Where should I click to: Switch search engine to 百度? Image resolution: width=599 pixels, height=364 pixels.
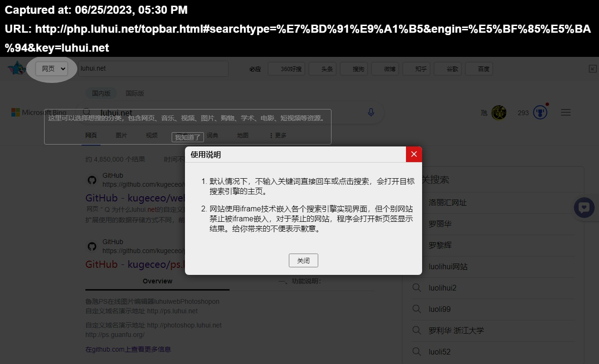pyautogui.click(x=479, y=69)
